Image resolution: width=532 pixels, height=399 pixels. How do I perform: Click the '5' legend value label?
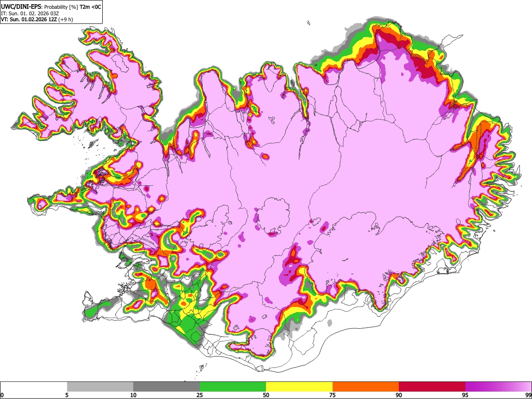(67, 395)
